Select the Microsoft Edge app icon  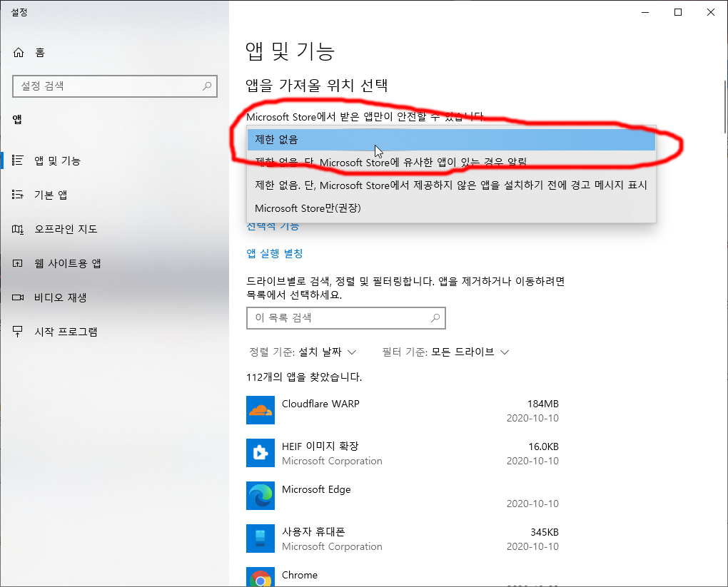tap(260, 496)
